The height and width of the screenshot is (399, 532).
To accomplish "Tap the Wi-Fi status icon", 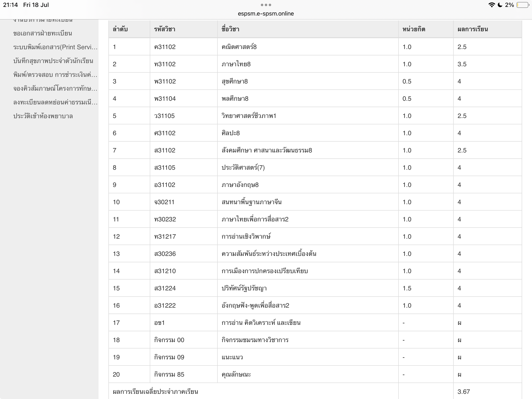I will point(492,5).
